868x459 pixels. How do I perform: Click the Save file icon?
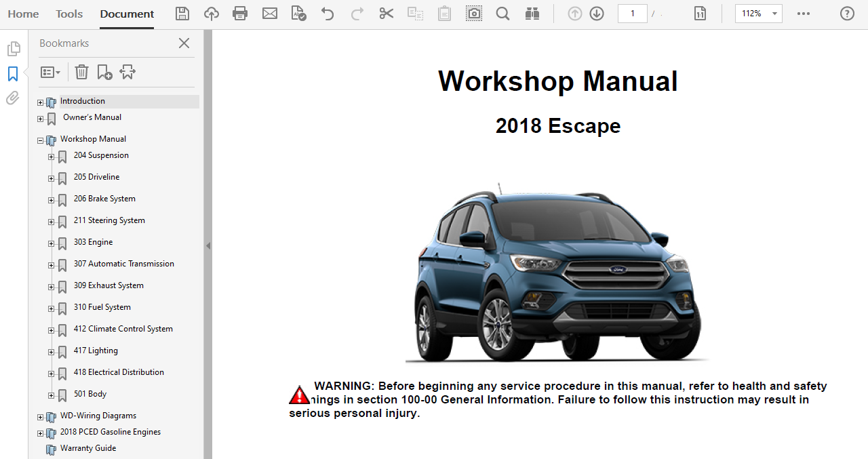click(182, 14)
